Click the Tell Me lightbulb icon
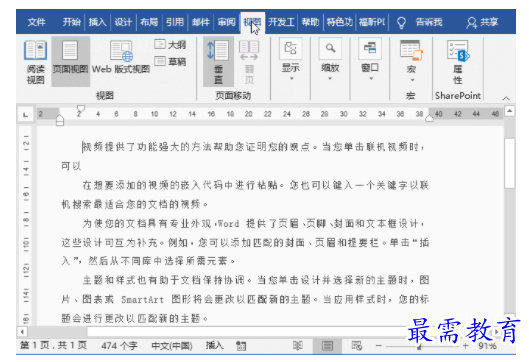 (401, 23)
